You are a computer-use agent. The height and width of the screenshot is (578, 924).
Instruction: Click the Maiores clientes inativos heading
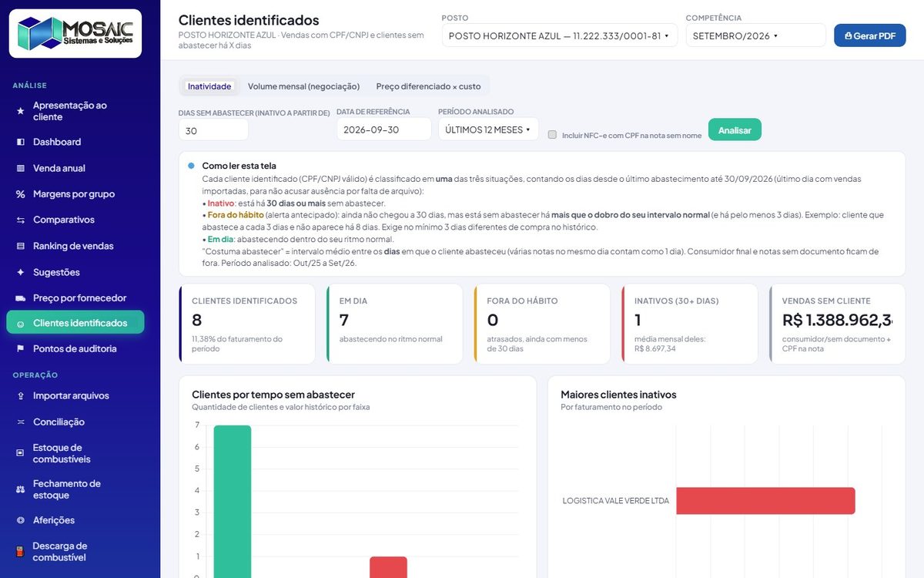(x=619, y=395)
